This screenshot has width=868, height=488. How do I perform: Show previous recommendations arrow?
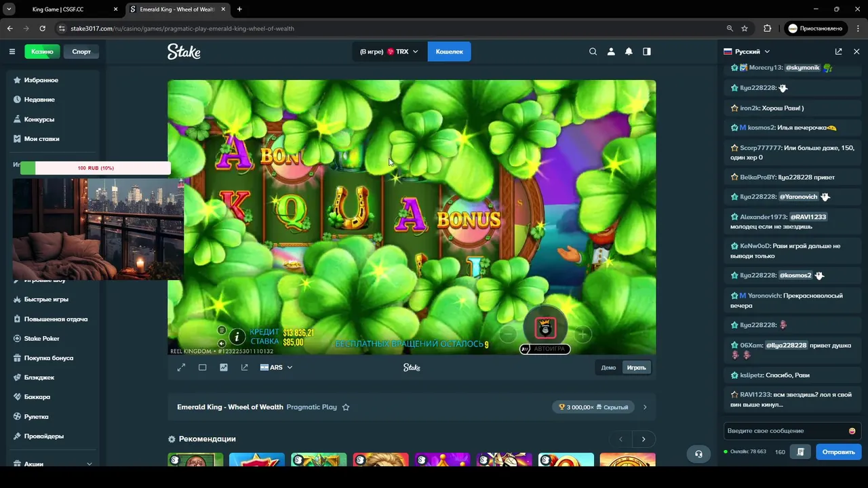pos(620,439)
